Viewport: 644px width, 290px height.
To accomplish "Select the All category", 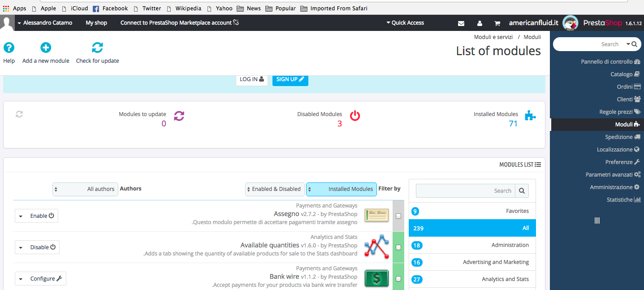I will click(x=472, y=228).
